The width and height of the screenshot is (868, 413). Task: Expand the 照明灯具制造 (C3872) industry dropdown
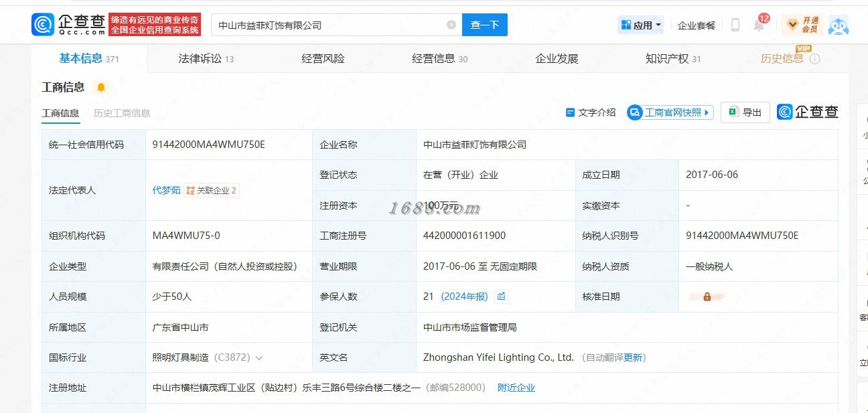click(x=259, y=358)
